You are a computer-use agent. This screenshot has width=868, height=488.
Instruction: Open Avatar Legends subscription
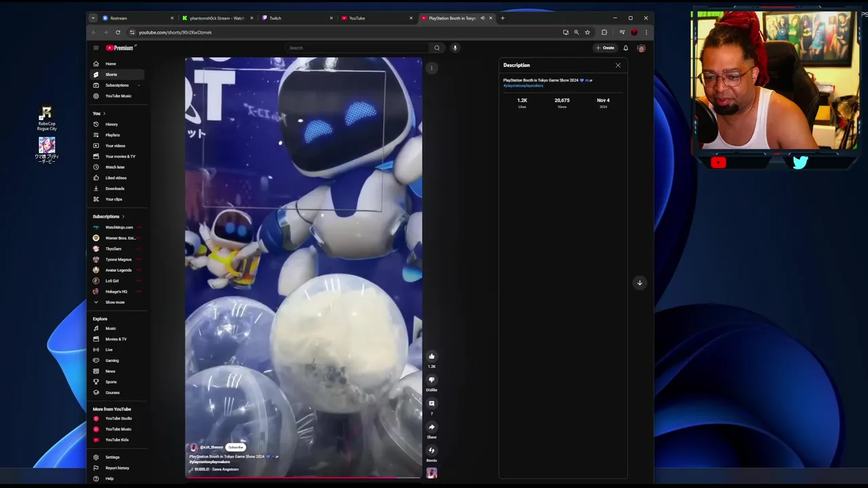click(116, 270)
